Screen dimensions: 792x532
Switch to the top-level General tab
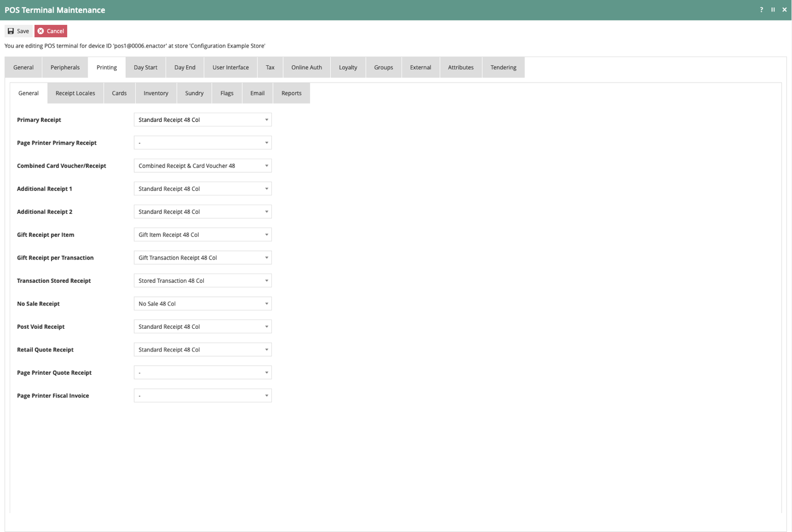click(x=23, y=68)
